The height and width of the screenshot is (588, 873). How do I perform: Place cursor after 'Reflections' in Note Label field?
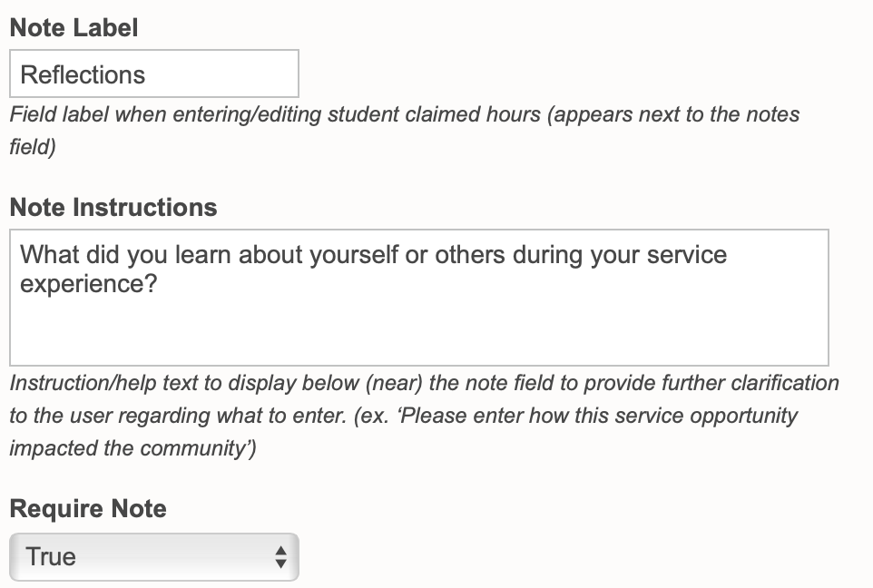[x=149, y=74]
